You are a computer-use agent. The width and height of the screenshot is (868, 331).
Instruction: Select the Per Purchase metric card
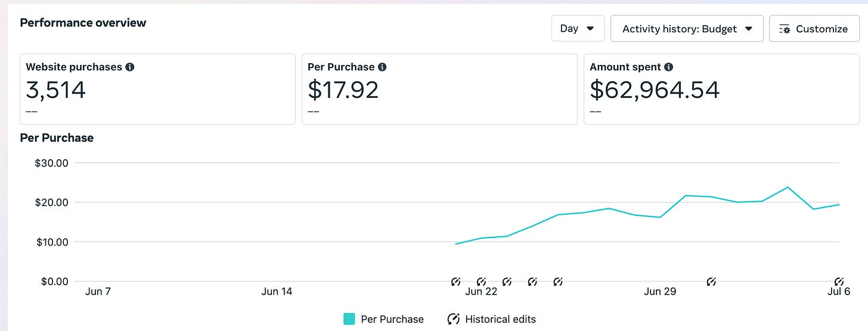pyautogui.click(x=439, y=89)
